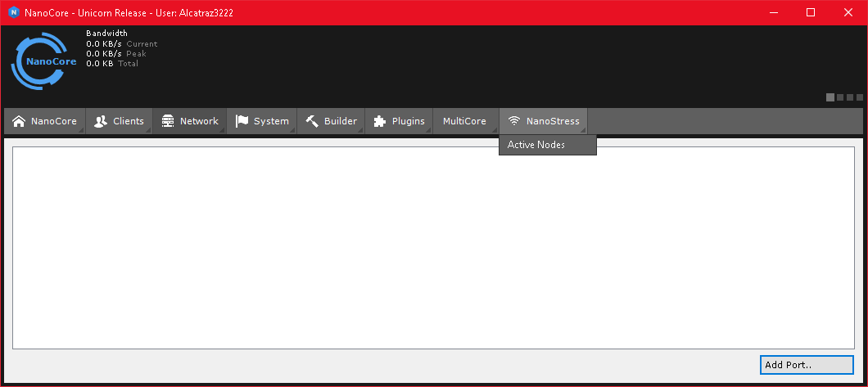The height and width of the screenshot is (387, 868).
Task: Click inside the empty white list area
Action: click(x=432, y=247)
